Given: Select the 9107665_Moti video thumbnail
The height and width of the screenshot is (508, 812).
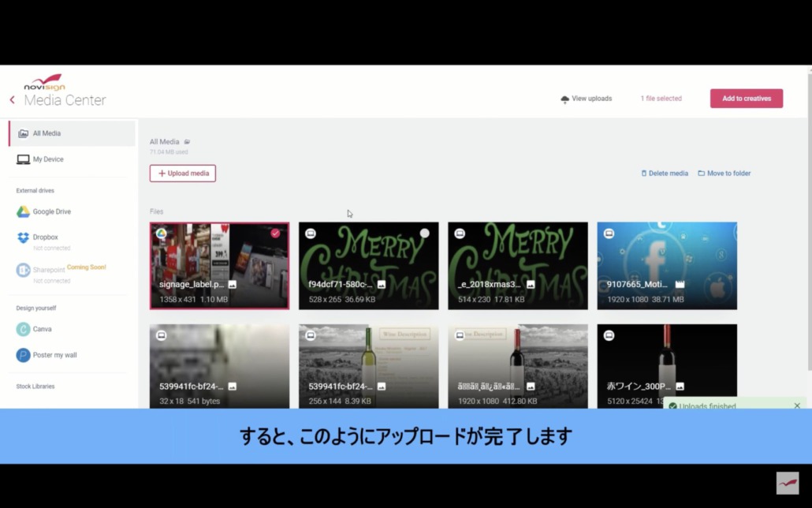Looking at the screenshot, I should (x=666, y=265).
